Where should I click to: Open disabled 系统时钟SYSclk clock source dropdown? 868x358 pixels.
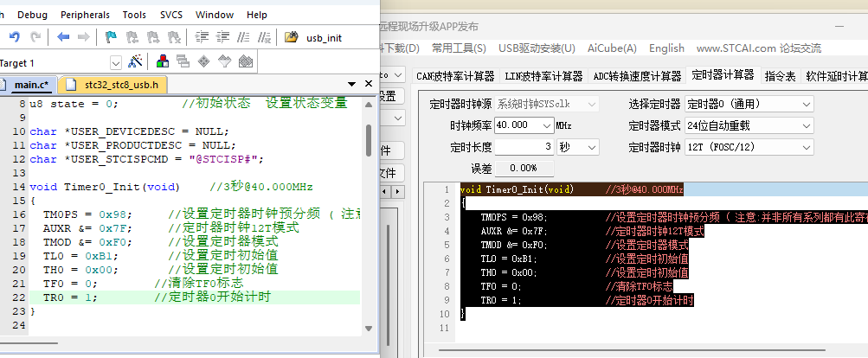(x=546, y=104)
